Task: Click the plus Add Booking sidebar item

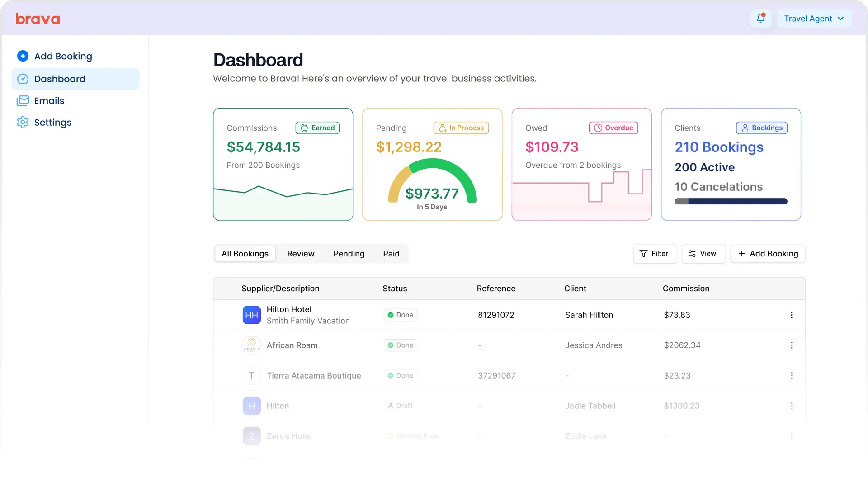Action: (63, 56)
